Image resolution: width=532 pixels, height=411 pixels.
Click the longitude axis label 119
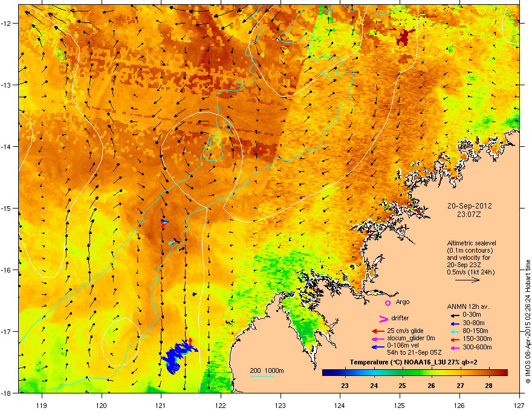pos(42,405)
